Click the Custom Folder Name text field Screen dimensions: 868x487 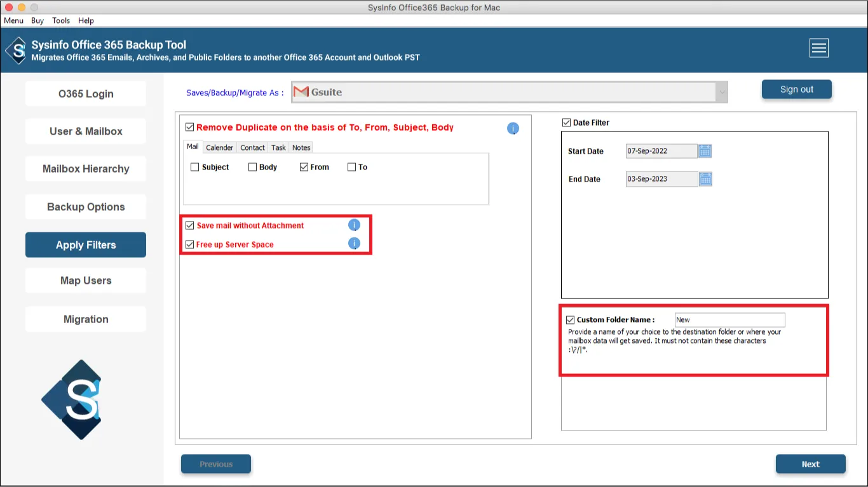[729, 320]
